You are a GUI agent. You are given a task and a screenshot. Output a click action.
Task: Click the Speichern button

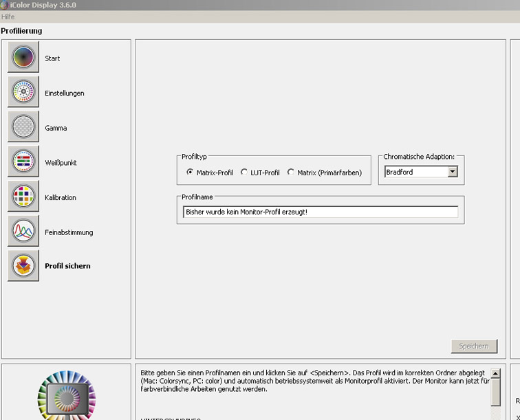click(474, 346)
